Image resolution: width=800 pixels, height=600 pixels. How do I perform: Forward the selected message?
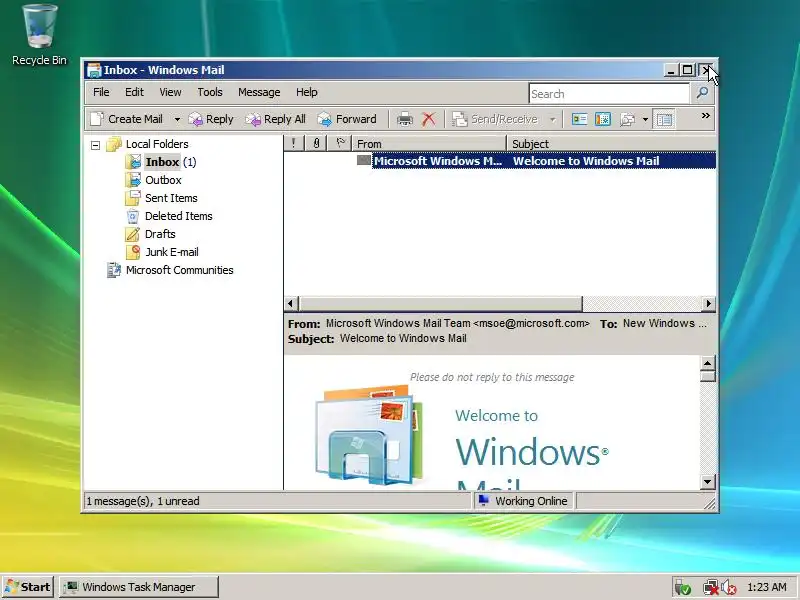[347, 119]
